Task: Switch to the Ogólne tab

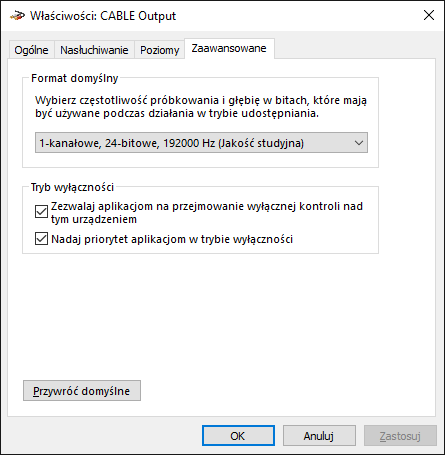Action: [31, 50]
